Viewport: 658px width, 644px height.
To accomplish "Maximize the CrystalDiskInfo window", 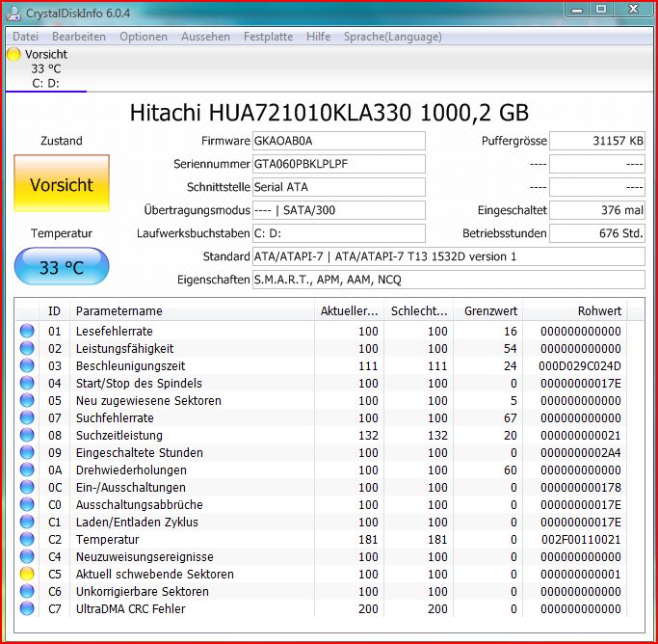I will (601, 10).
